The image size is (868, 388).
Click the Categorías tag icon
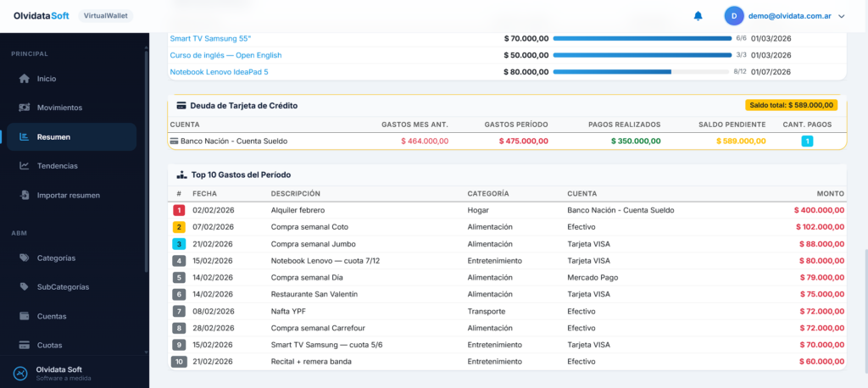pyautogui.click(x=25, y=258)
